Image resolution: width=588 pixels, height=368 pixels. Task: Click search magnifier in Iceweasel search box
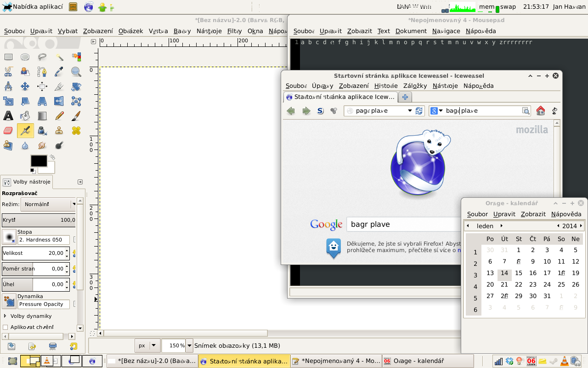[526, 111]
